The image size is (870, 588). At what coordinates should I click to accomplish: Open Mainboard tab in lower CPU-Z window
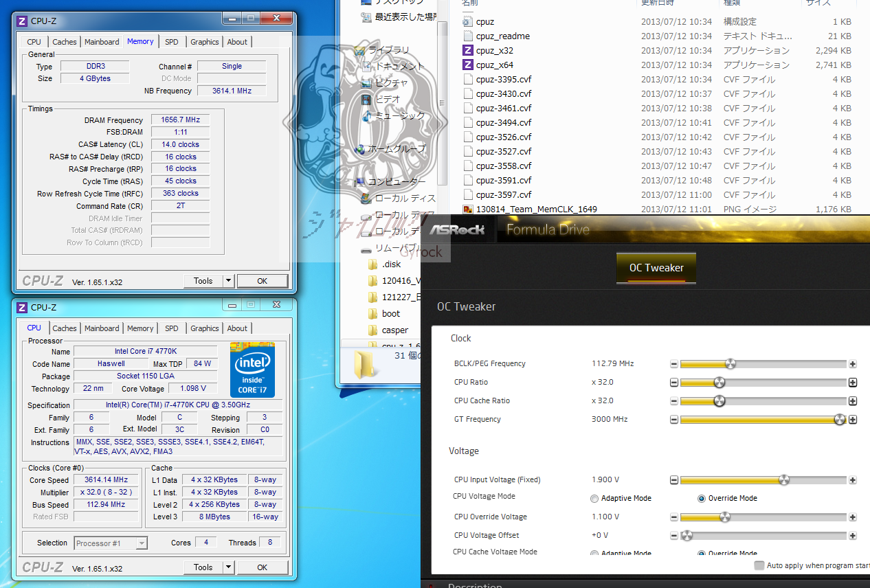click(102, 328)
